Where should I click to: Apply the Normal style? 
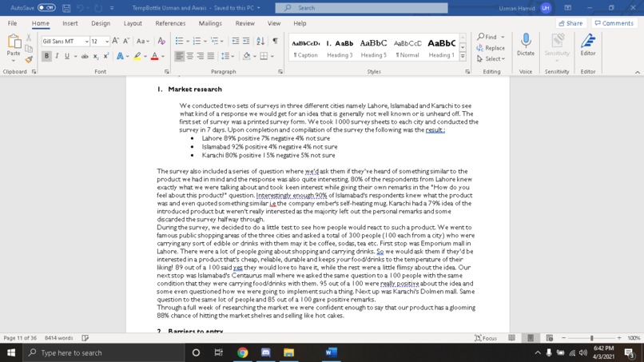[407, 48]
